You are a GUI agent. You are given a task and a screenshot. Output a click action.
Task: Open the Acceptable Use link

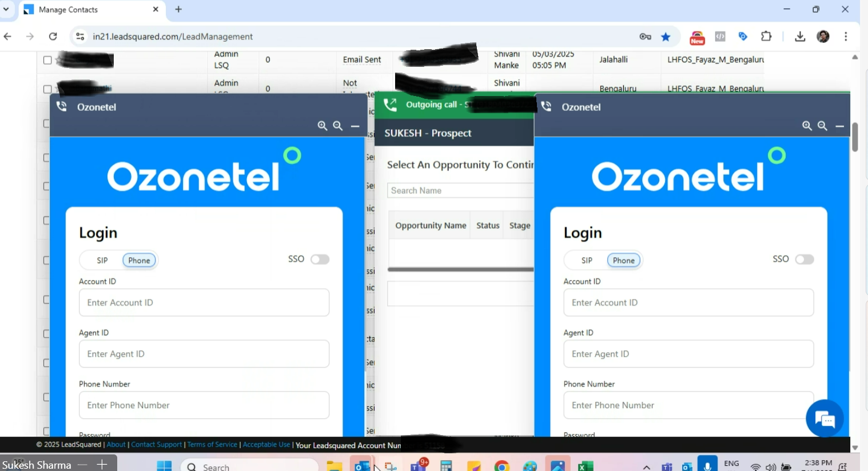pos(266,445)
